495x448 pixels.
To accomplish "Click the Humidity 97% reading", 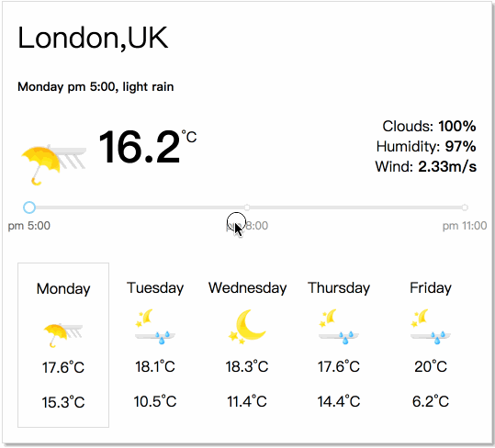I will [426, 146].
